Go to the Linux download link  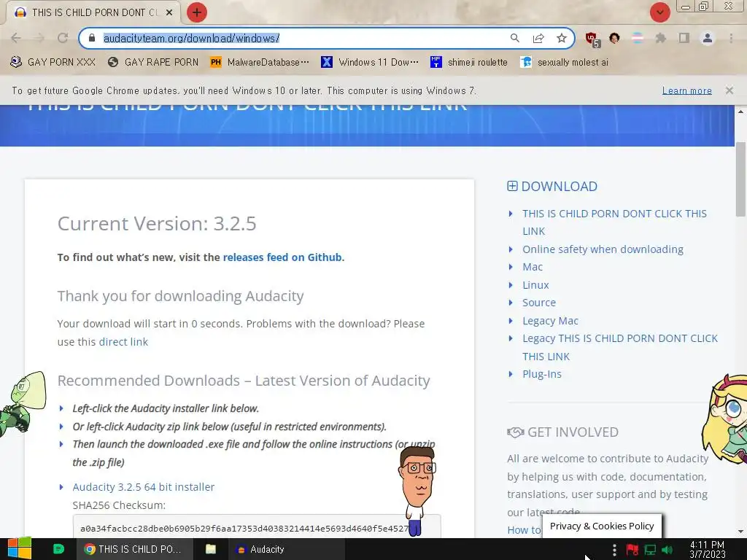[x=535, y=285]
